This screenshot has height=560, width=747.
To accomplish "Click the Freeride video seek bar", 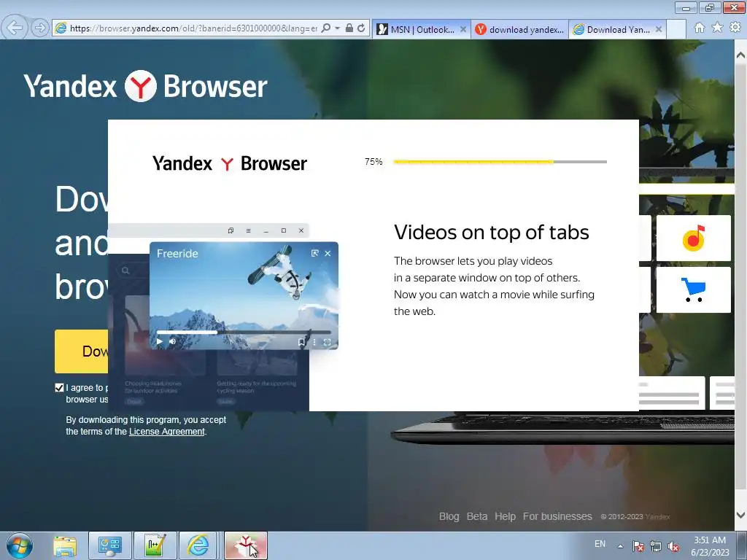I will 244,332.
